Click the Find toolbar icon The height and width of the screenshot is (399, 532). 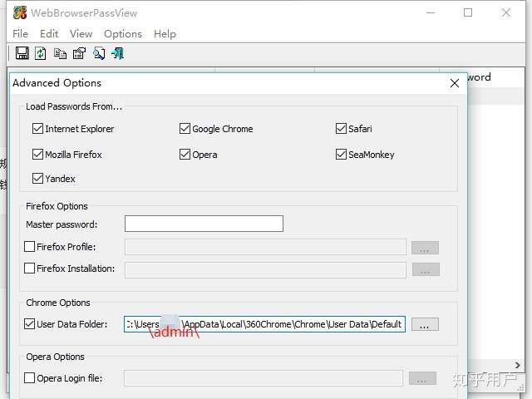(99, 53)
